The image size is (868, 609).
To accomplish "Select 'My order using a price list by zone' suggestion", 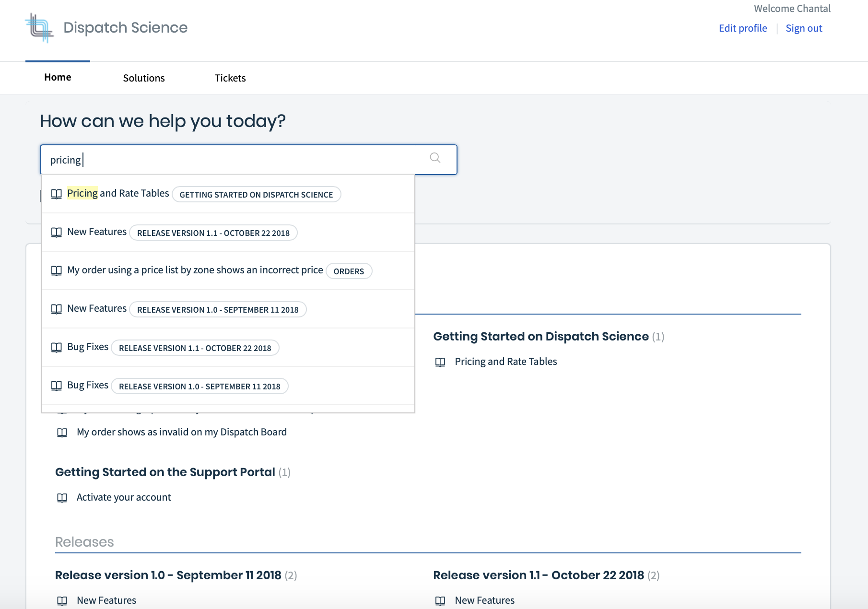I will pyautogui.click(x=228, y=270).
